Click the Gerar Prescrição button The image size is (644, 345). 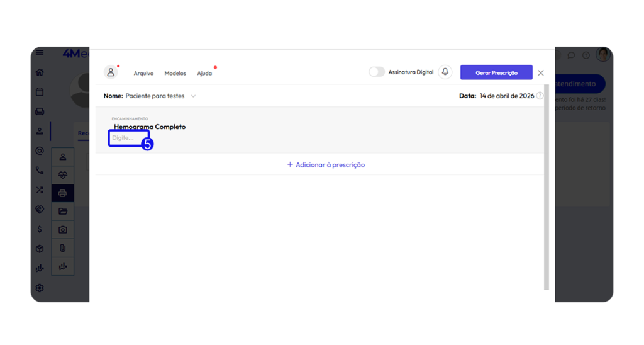click(496, 72)
